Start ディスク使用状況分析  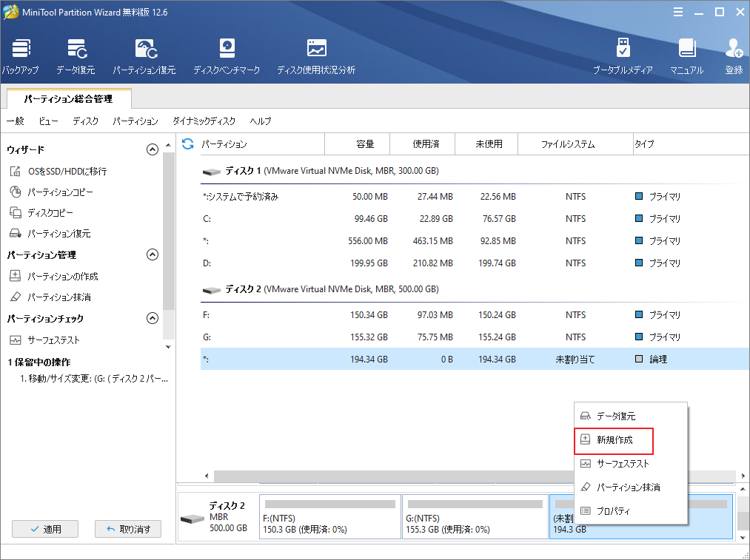(x=317, y=55)
